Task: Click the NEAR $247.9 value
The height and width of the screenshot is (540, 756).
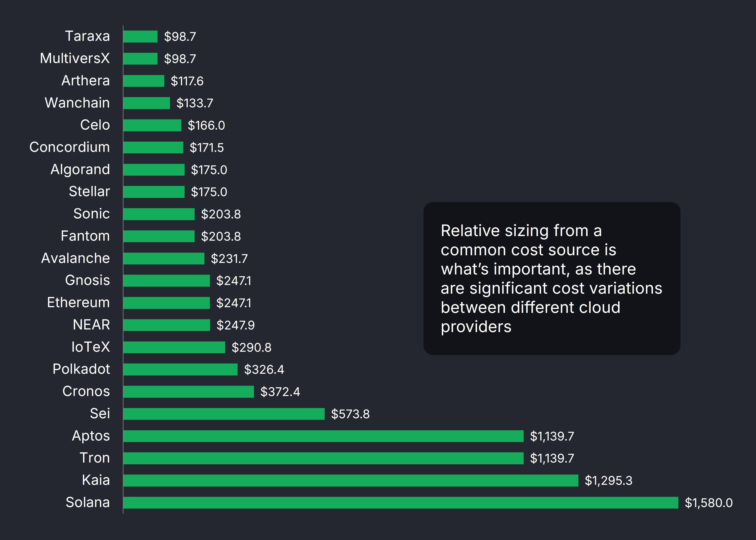Action: 235,325
